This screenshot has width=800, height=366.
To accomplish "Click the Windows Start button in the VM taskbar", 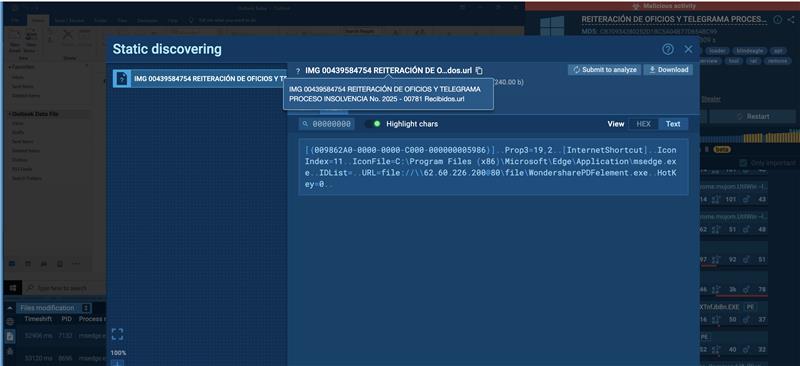I will [13, 288].
